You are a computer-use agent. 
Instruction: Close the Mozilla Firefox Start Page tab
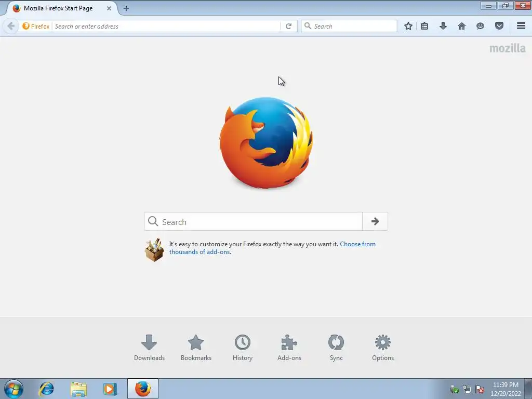109,8
